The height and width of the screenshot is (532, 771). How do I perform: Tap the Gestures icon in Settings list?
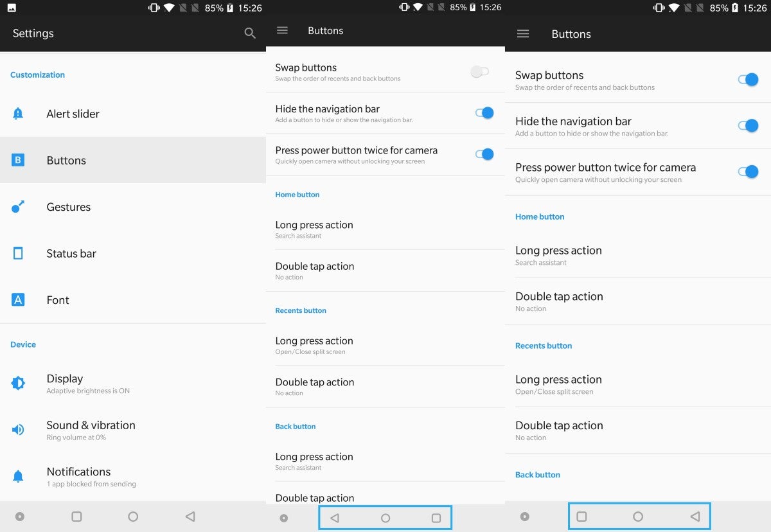(x=18, y=207)
